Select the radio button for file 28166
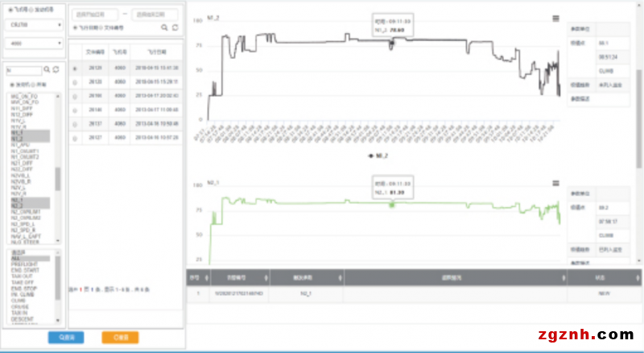Screen dimensions: 644x353 [75, 96]
